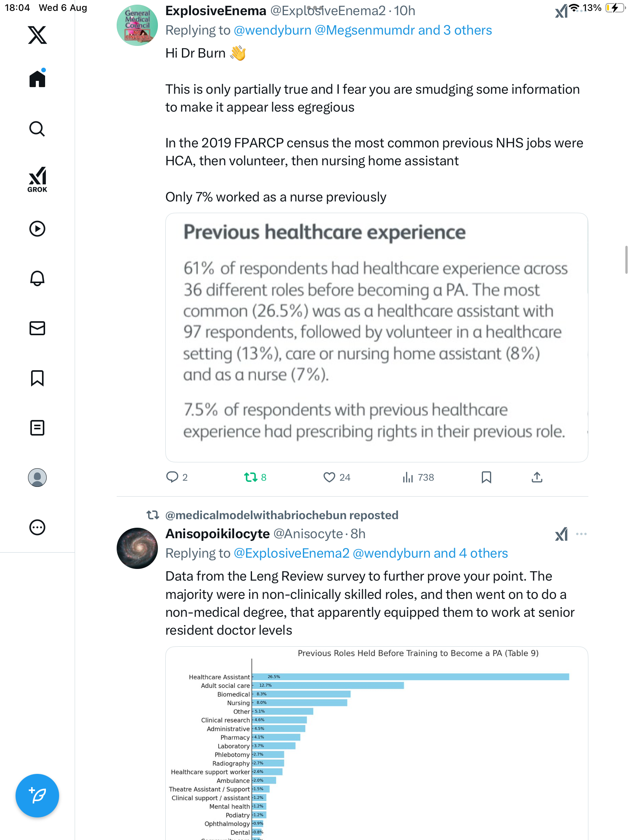Viewport: 630px width, 840px height.
Task: Open the Previous healthcare experience image
Action: [x=376, y=337]
